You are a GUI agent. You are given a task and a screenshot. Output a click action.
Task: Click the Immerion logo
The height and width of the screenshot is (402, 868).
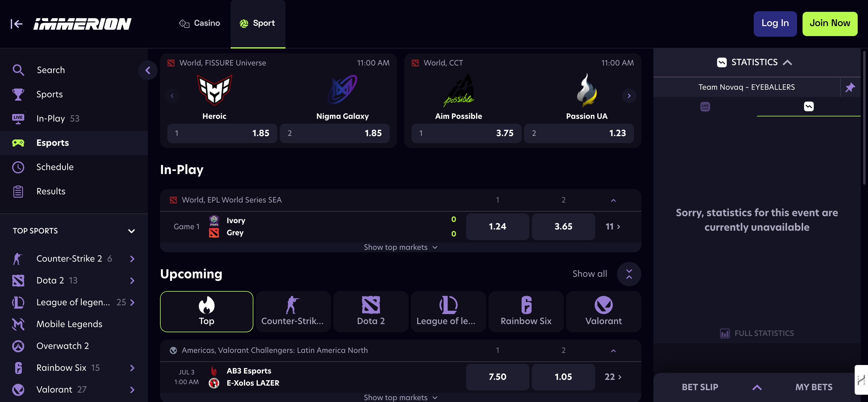82,24
